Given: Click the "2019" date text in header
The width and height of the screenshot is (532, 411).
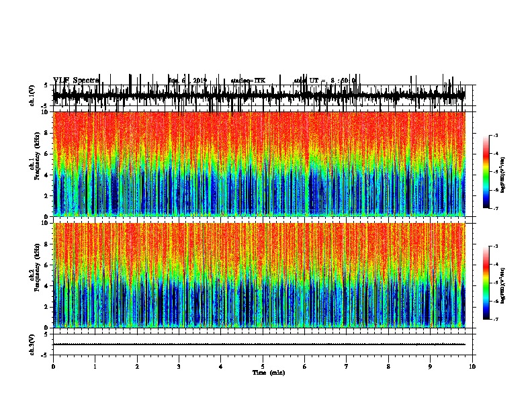Looking at the screenshot, I should pos(200,81).
